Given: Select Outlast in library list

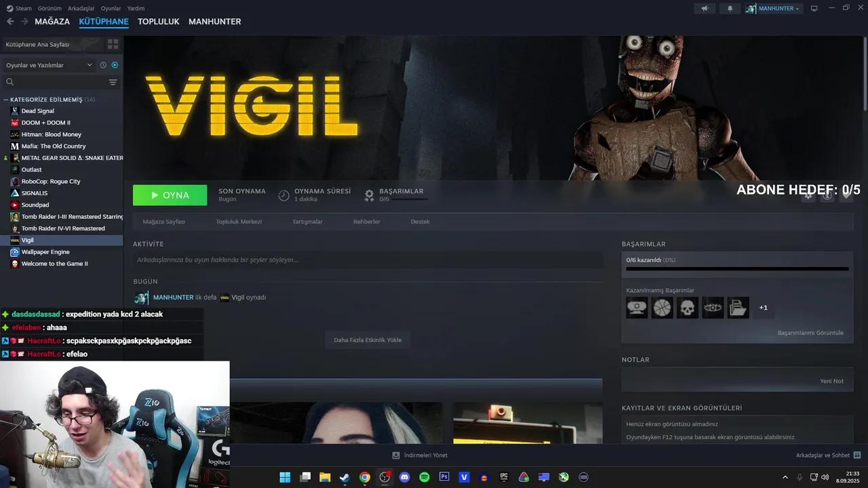Looking at the screenshot, I should click(62, 169).
